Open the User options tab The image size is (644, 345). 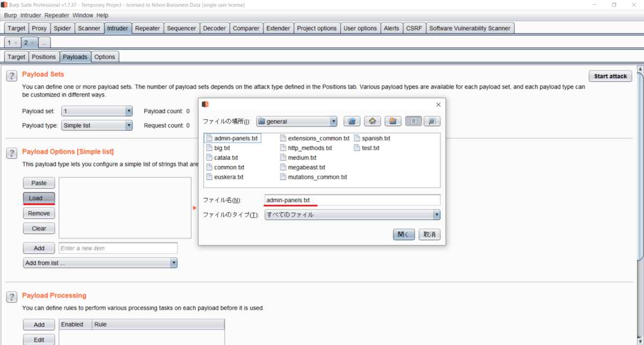(360, 28)
